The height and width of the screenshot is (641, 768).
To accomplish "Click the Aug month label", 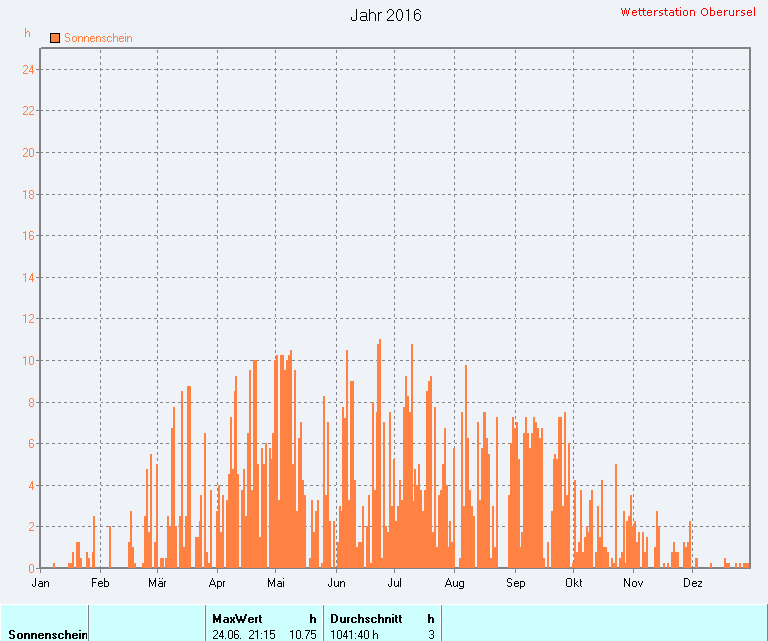I will (455, 583).
